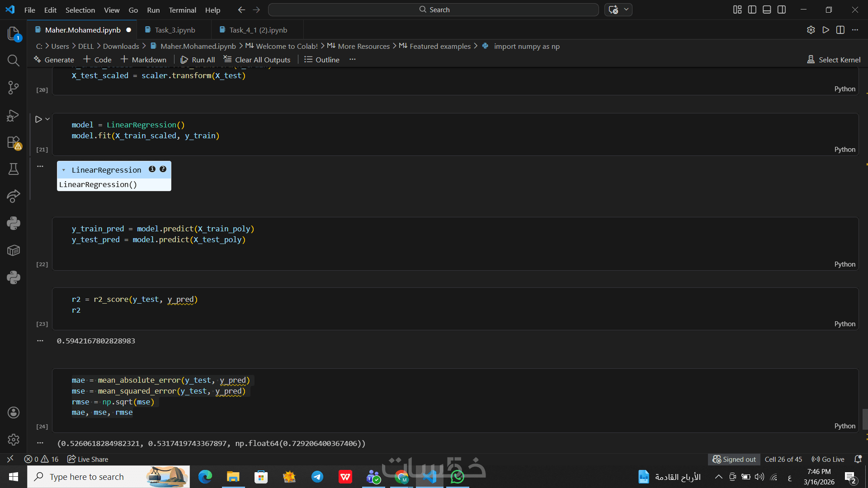
Task: Click the Accounts icon in activity bar
Action: pyautogui.click(x=14, y=412)
